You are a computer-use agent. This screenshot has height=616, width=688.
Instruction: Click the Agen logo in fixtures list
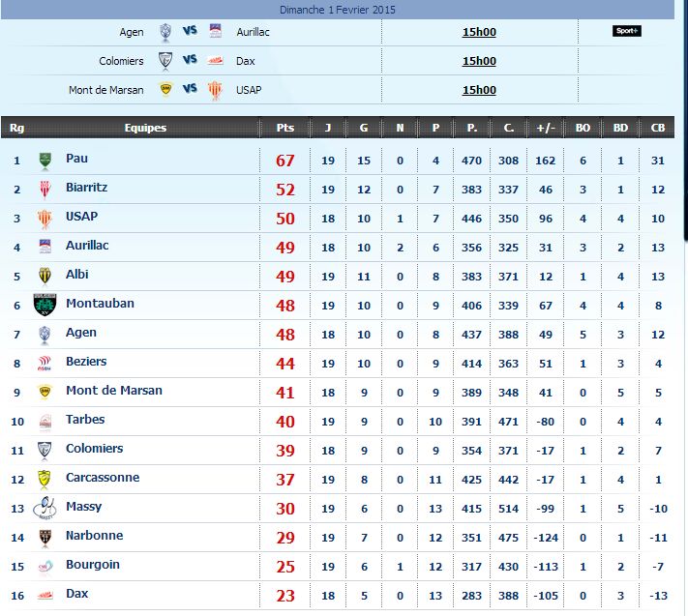[165, 32]
